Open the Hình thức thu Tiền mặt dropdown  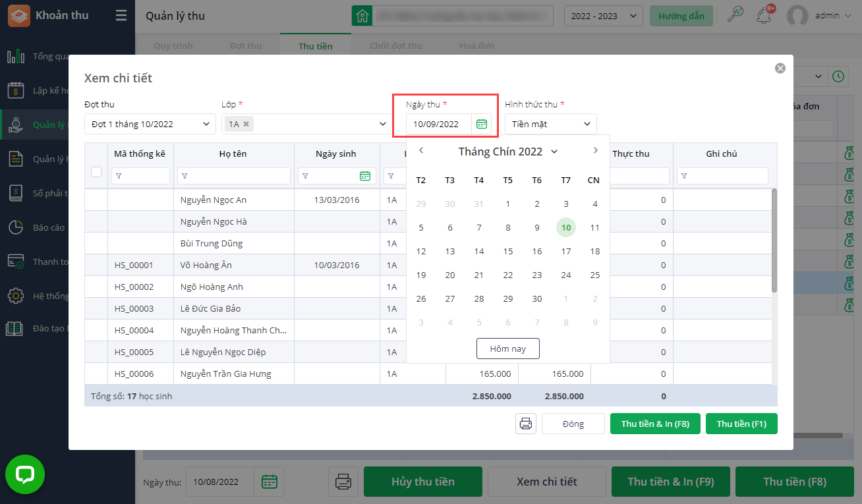(551, 124)
